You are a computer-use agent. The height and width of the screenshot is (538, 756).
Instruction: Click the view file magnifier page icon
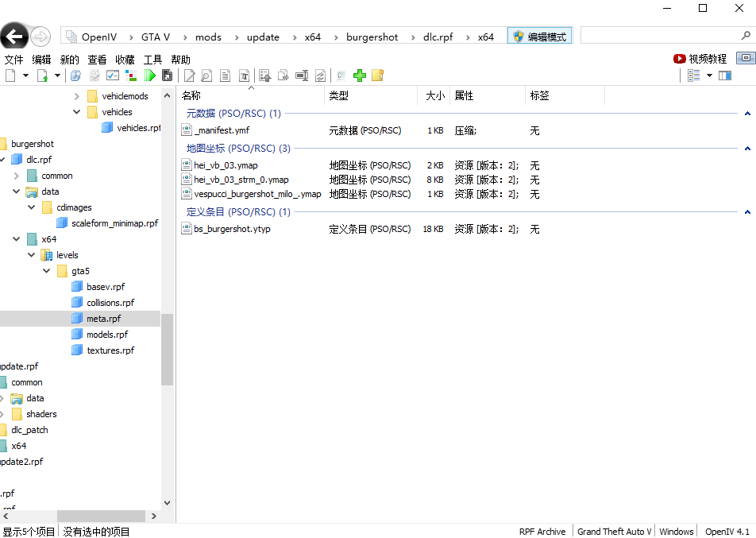(206, 75)
